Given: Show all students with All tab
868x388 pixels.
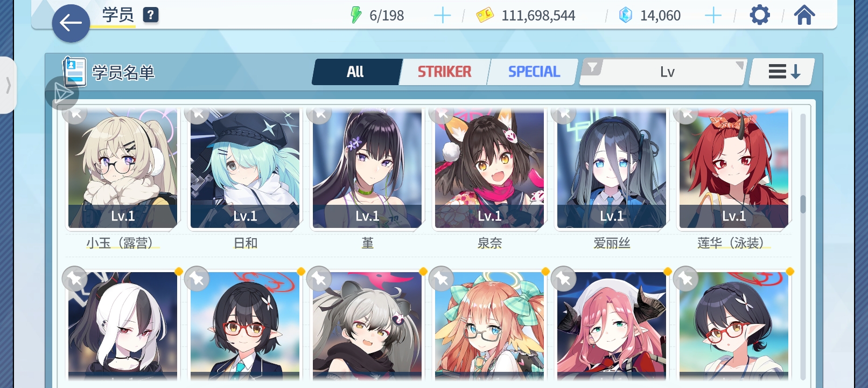Looking at the screenshot, I should tap(356, 72).
